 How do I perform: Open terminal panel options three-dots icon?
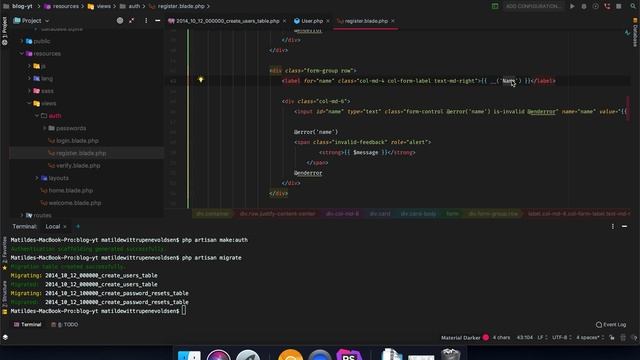point(613,227)
